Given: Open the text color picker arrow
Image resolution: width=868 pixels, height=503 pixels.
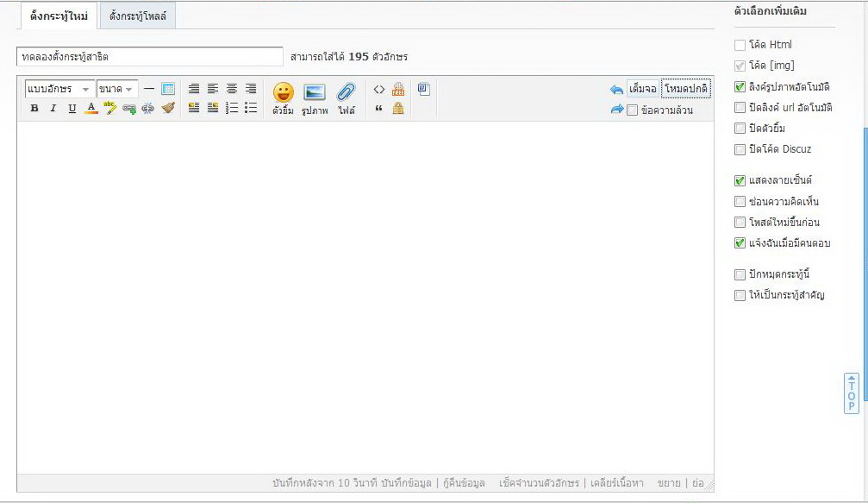Looking at the screenshot, I should (x=91, y=108).
